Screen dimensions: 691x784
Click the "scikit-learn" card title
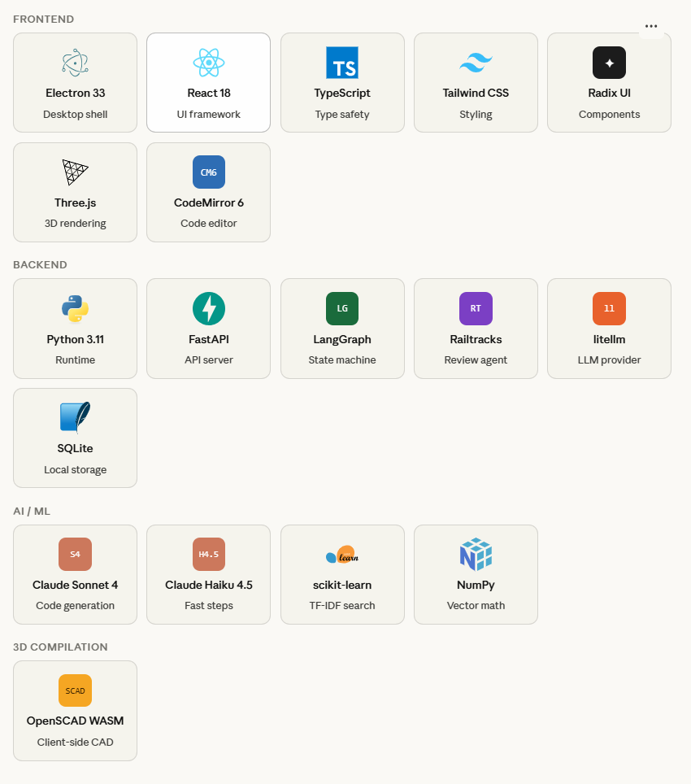click(341, 585)
